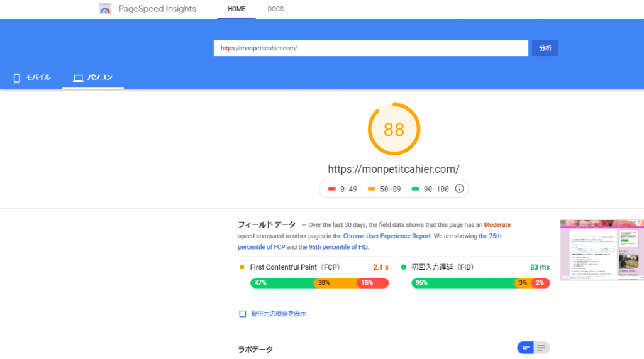This screenshot has width=644, height=359.
Task: Click the green FID circle marker
Action: click(x=403, y=267)
